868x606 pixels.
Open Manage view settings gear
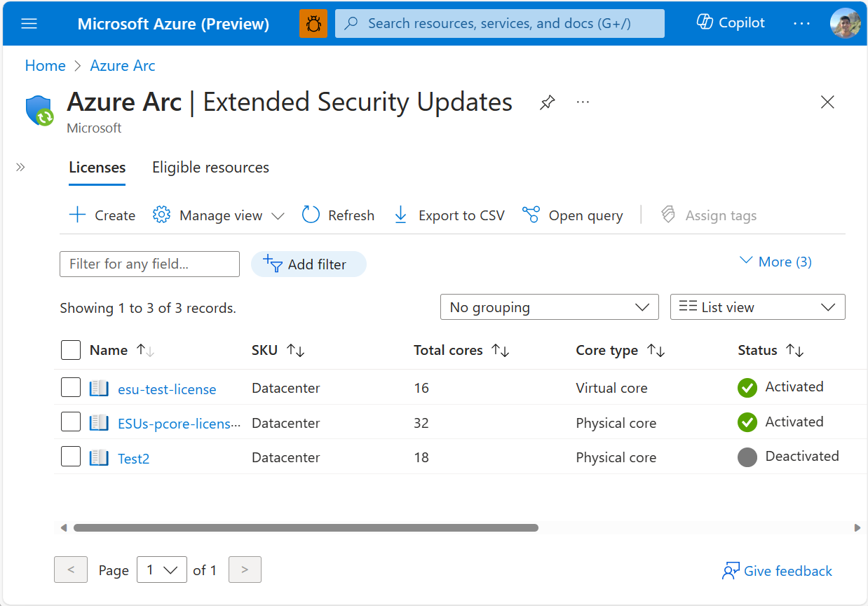coord(161,215)
